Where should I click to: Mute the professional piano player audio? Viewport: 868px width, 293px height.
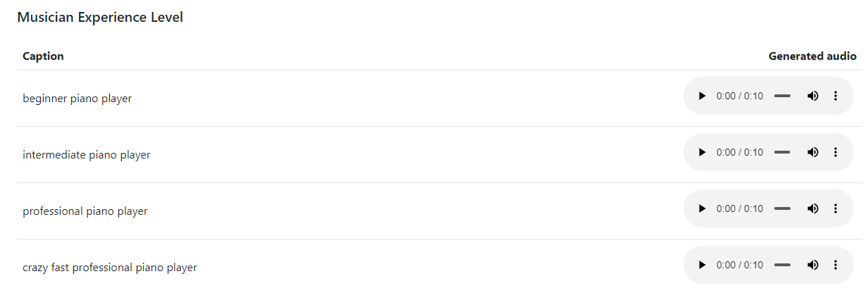[x=812, y=208]
